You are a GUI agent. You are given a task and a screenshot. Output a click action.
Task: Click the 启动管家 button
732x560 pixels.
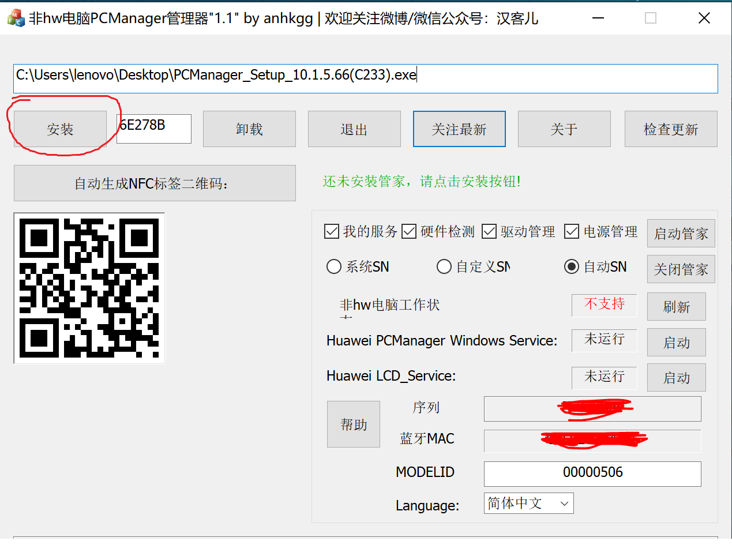[x=681, y=233]
